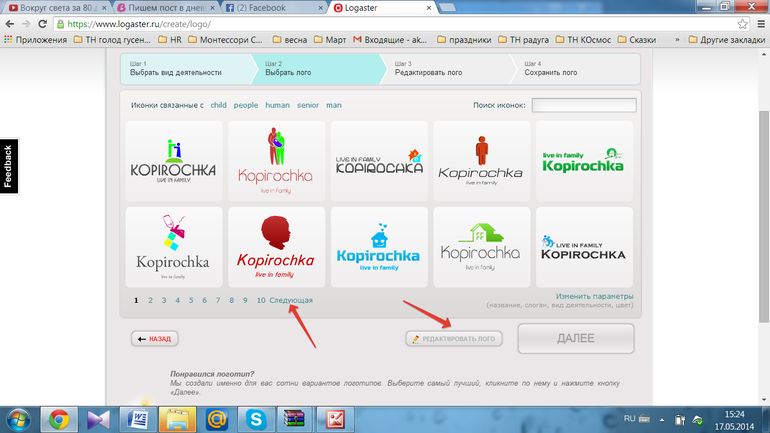This screenshot has width=770, height=433.
Task: Pick the blue house Kopirochka logo
Action: [379, 247]
